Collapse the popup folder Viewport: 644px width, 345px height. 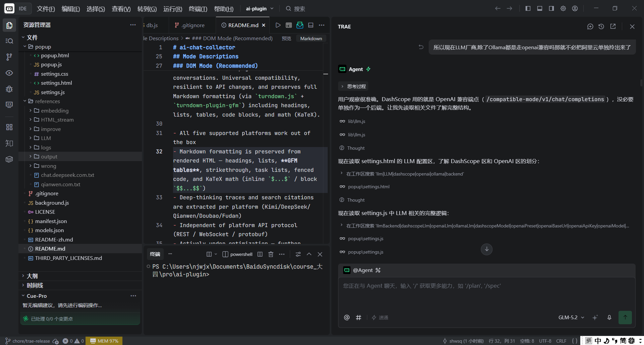(24, 47)
